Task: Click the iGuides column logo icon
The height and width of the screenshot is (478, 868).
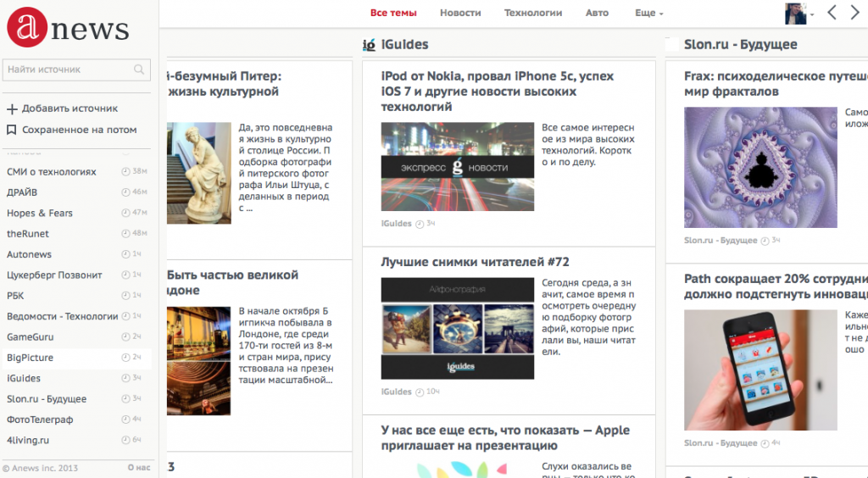Action: tap(370, 45)
